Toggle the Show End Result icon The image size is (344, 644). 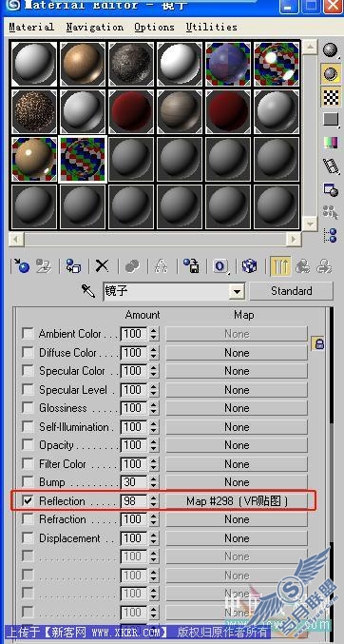(x=280, y=266)
